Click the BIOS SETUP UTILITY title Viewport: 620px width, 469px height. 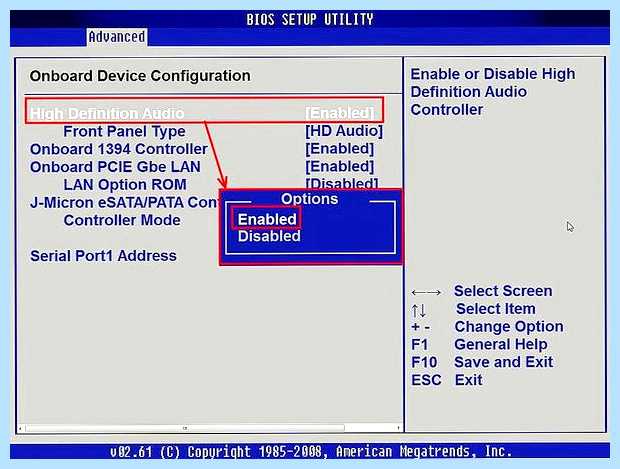pos(310,19)
